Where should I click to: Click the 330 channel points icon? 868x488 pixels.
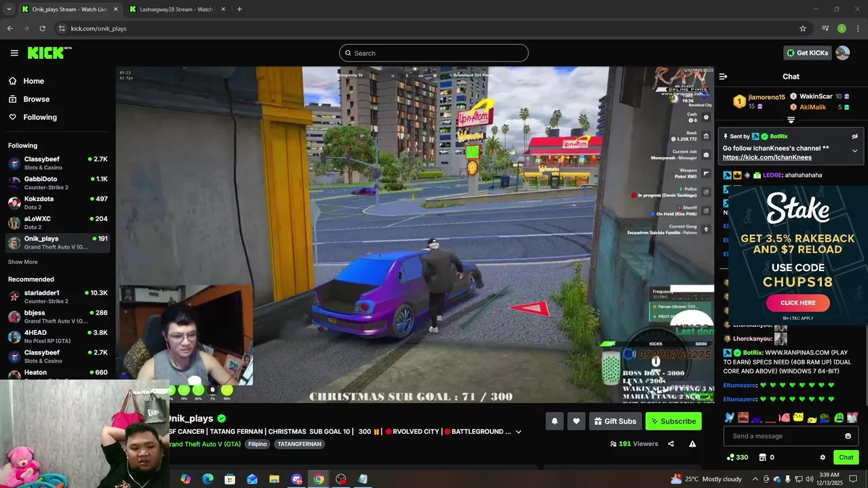pyautogui.click(x=737, y=457)
